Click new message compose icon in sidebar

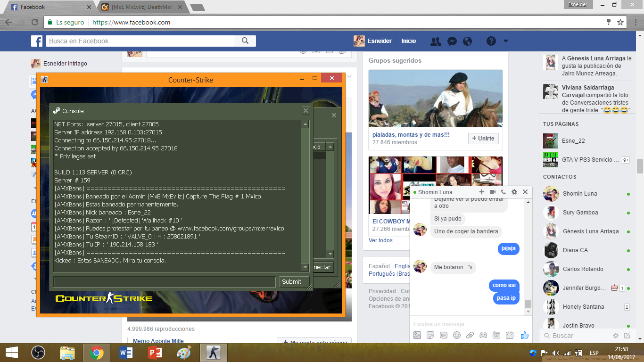[627, 336]
